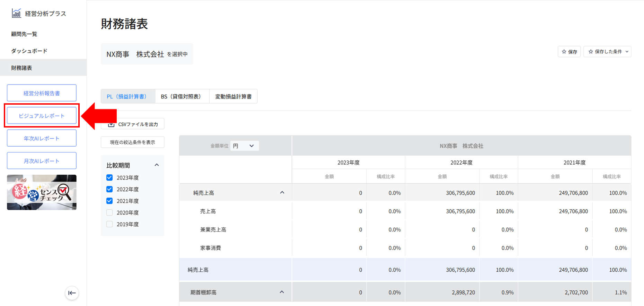The width and height of the screenshot is (644, 306).
Task: Collapse the 期首棚卸高 row group
Action: click(282, 292)
